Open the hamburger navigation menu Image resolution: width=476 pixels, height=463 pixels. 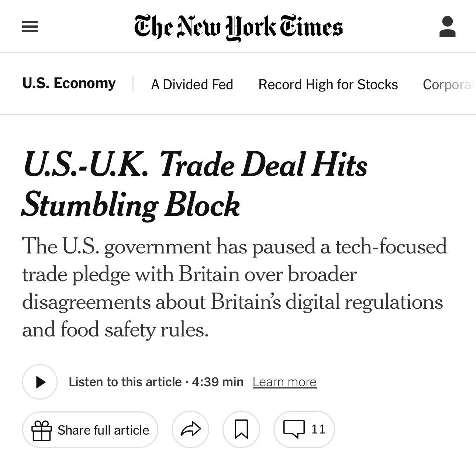[x=30, y=27]
